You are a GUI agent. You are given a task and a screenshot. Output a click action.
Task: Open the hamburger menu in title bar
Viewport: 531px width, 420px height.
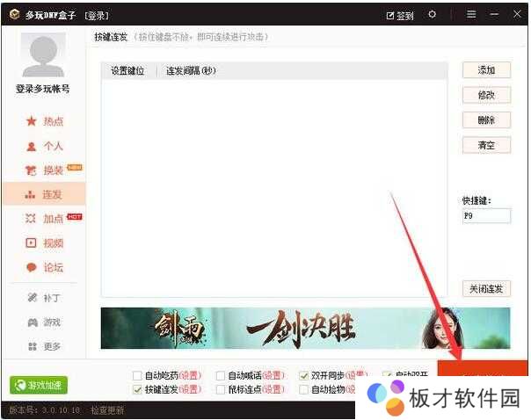[471, 15]
